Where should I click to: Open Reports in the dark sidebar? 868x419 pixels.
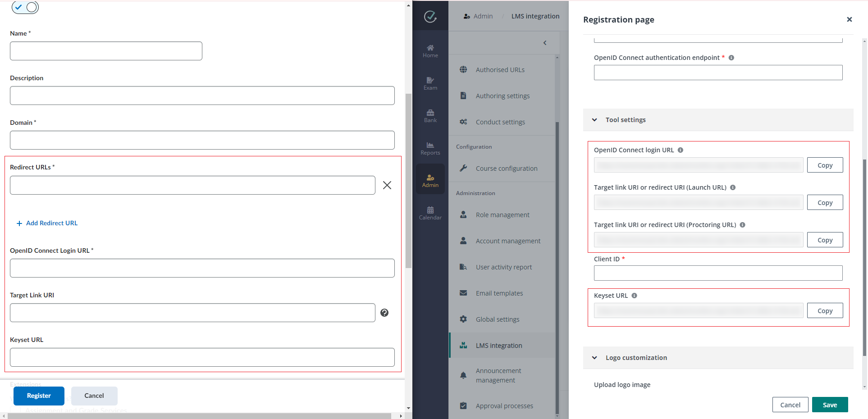[430, 149]
